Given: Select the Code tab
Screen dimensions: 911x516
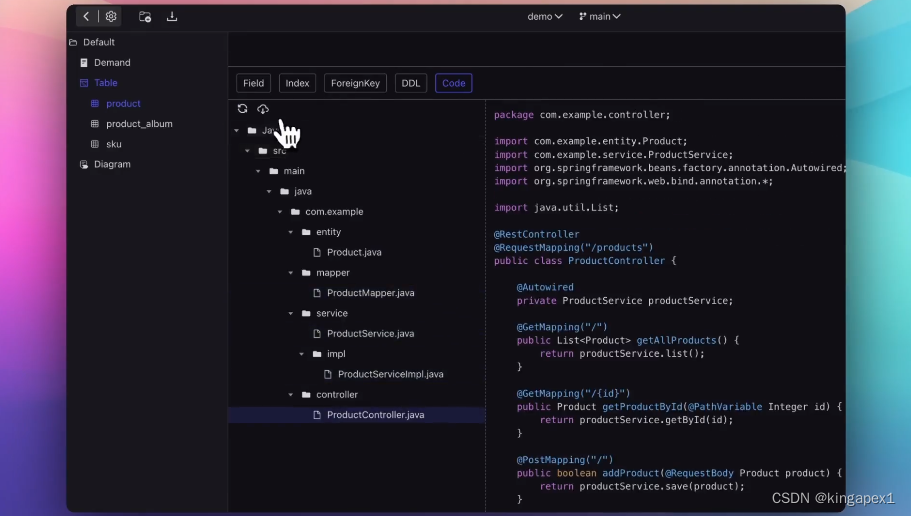Looking at the screenshot, I should click(454, 83).
